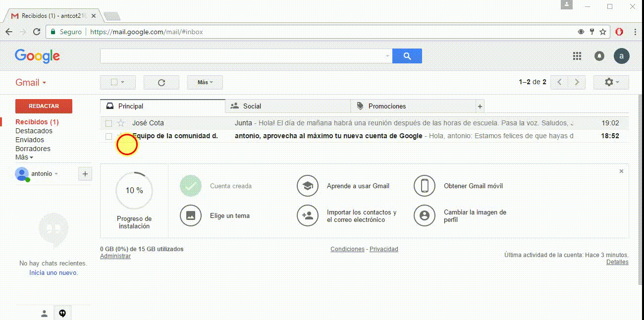
Task: Go to newer messages arrow
Action: click(x=560, y=82)
